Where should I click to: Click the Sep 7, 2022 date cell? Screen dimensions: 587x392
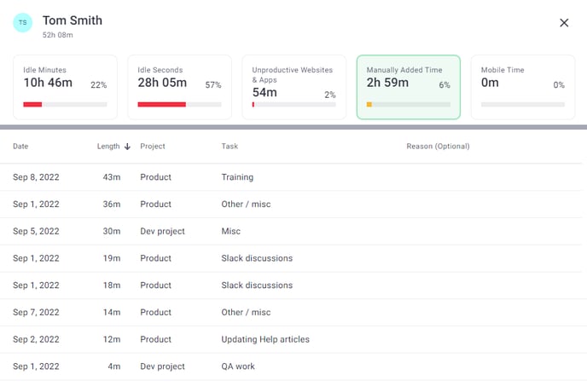[x=36, y=312]
